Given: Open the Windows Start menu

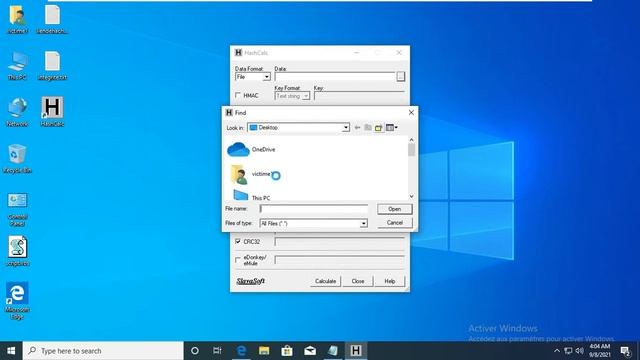Looking at the screenshot, I should (x=11, y=351).
